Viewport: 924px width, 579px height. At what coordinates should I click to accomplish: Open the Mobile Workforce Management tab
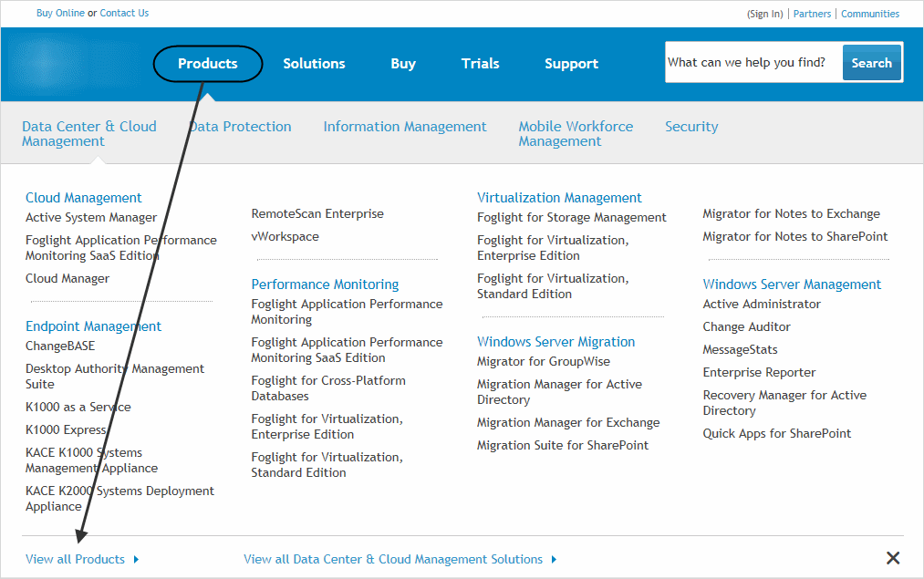576,134
